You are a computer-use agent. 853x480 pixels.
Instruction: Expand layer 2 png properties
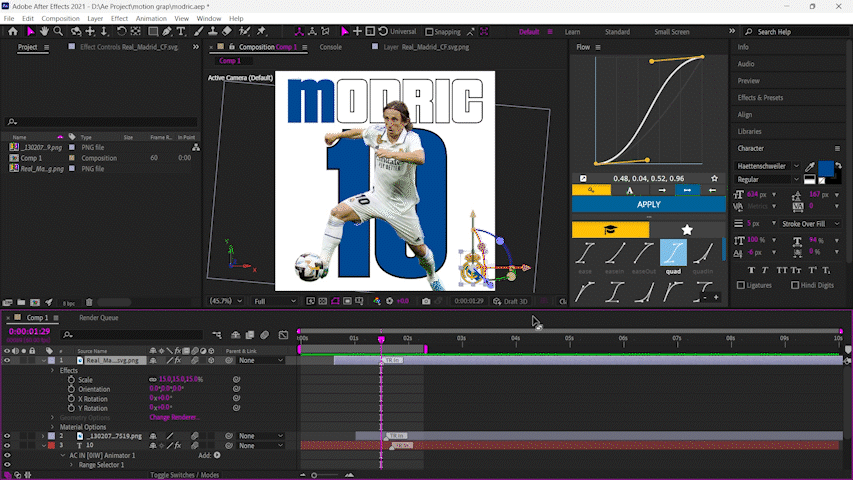point(43,436)
